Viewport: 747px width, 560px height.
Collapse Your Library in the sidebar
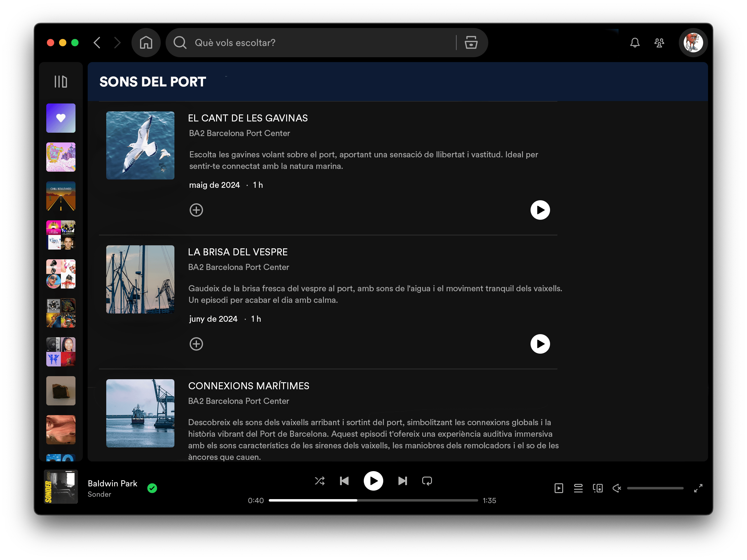(61, 81)
